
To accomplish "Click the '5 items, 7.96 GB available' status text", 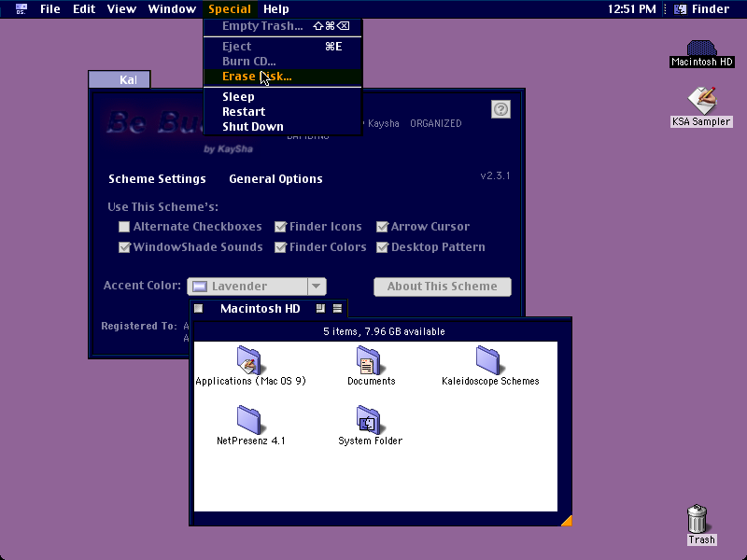I will point(384,331).
